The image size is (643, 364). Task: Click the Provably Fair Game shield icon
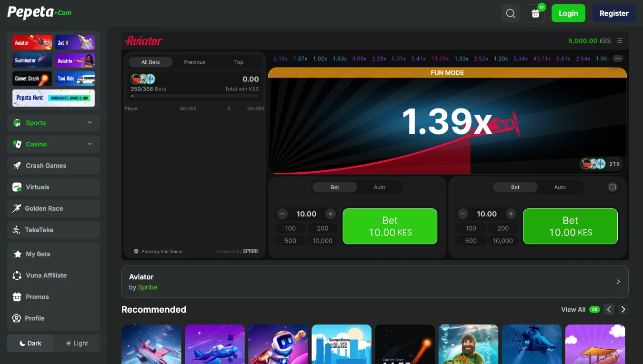(x=136, y=251)
